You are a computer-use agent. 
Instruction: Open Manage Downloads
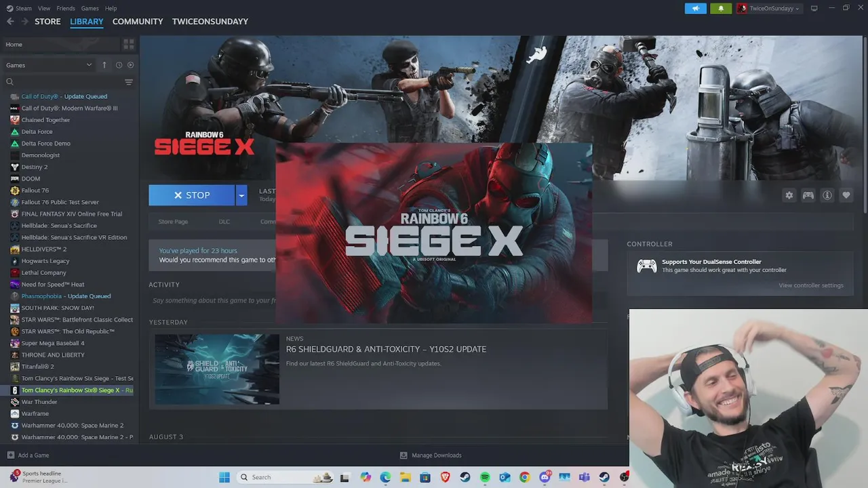pos(431,455)
